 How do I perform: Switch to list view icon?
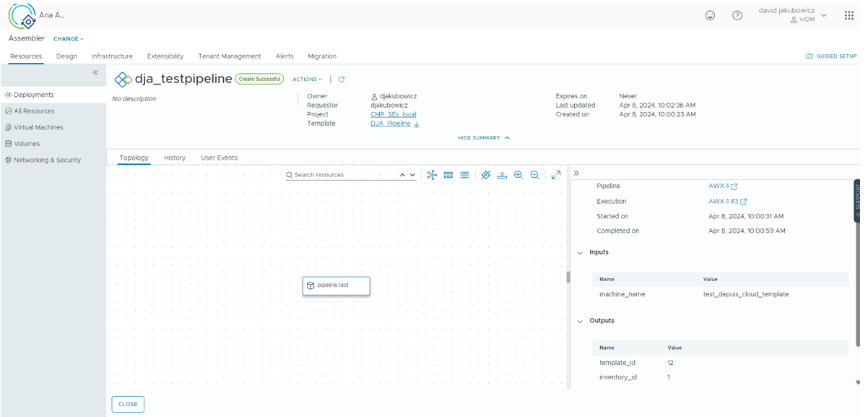click(x=464, y=175)
